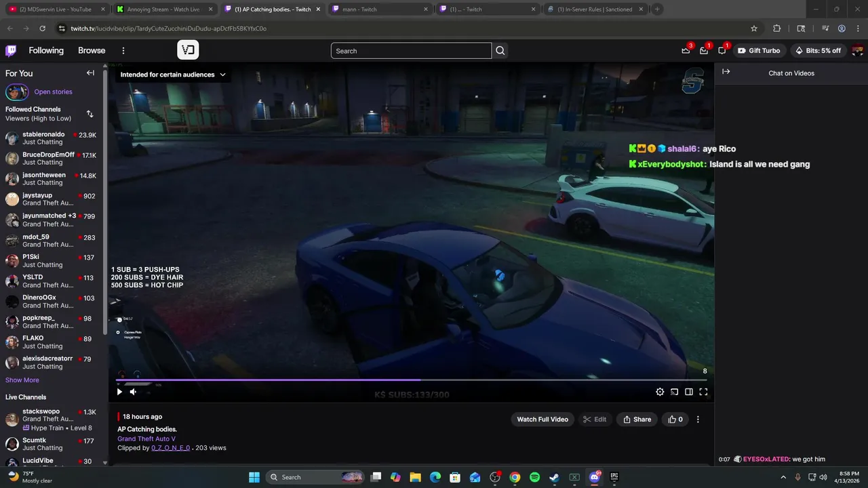
Task: Open Epic Games Launcher from the taskbar
Action: point(614,477)
